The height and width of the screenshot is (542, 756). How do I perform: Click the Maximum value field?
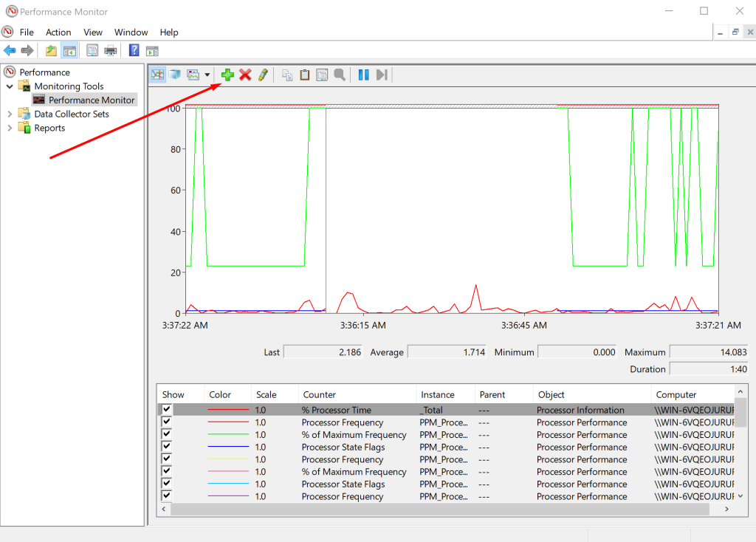709,352
